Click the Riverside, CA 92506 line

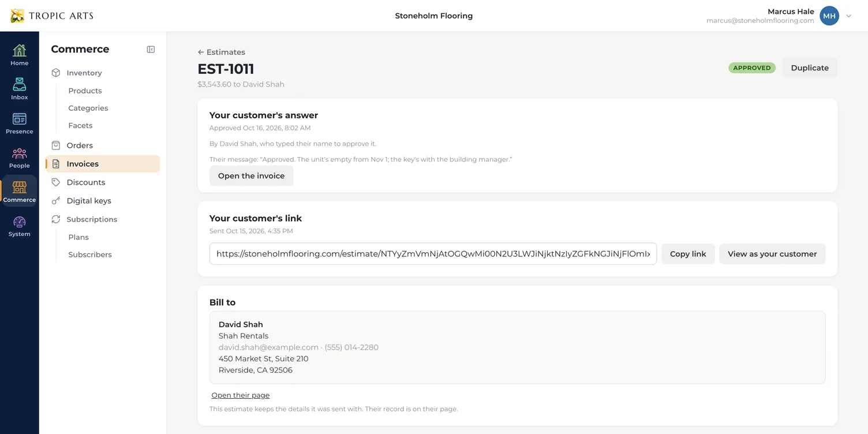point(256,371)
